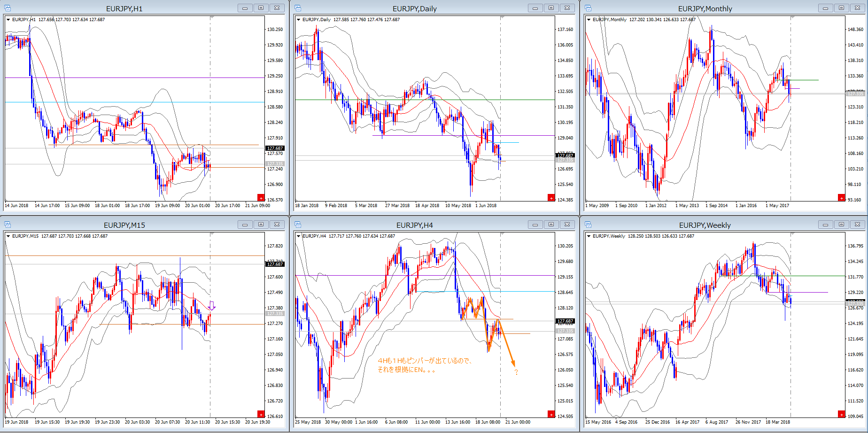Screen dimensions: 868x433
Task: Click red plus icon in H1 chart corner
Action: (261, 198)
